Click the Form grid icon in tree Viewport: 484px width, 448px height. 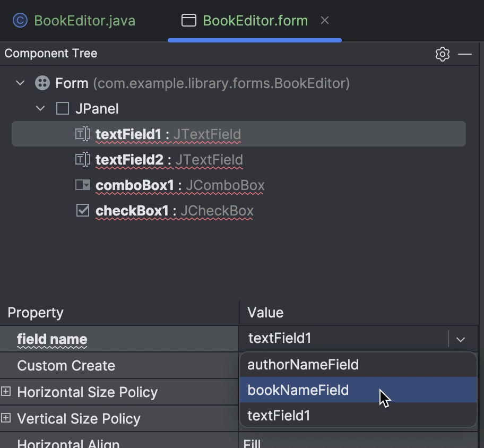(41, 83)
